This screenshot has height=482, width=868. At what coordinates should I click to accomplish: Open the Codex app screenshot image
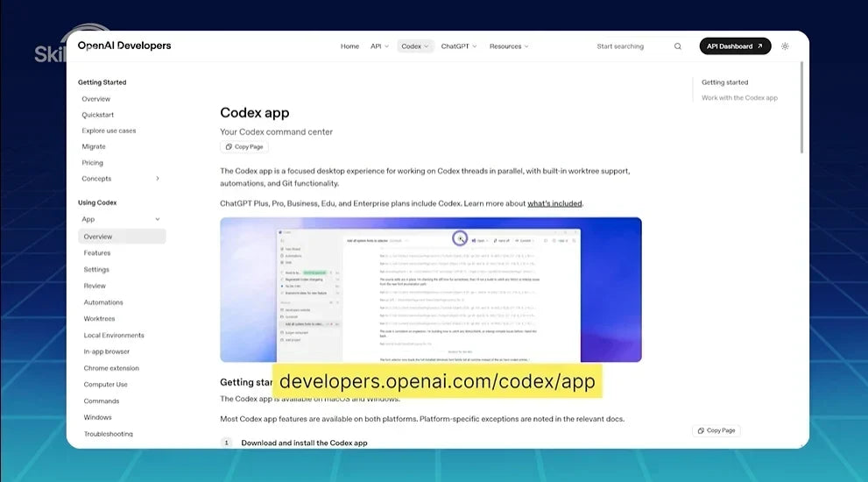tap(431, 290)
